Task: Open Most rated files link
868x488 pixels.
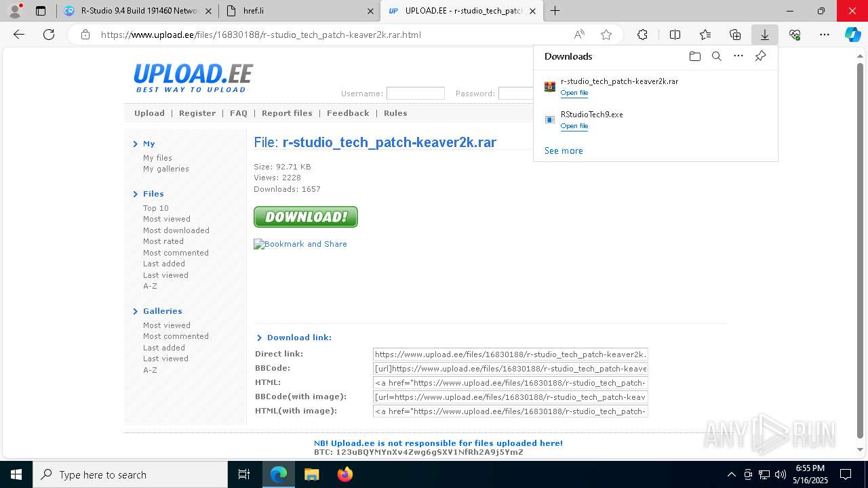Action: 163,241
